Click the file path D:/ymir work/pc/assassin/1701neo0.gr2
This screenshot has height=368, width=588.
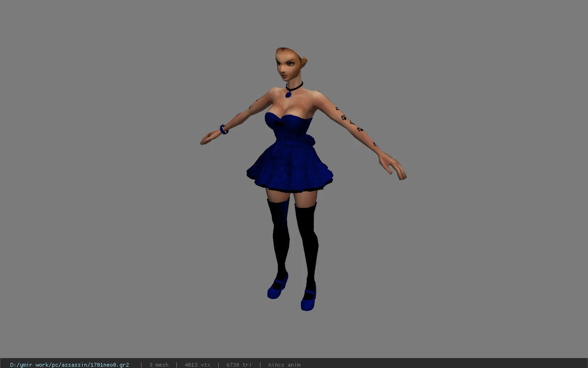click(x=69, y=365)
